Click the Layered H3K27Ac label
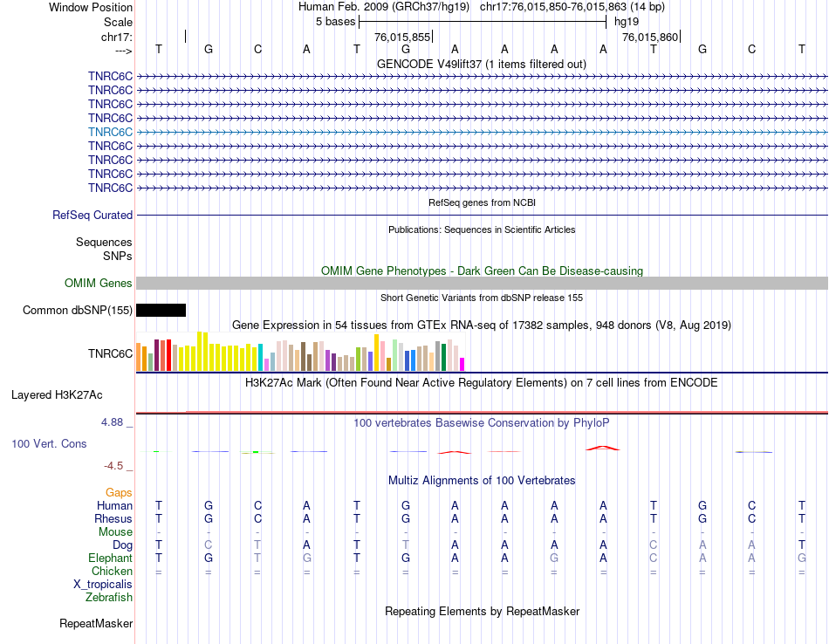The width and height of the screenshot is (829, 644). pyautogui.click(x=57, y=395)
